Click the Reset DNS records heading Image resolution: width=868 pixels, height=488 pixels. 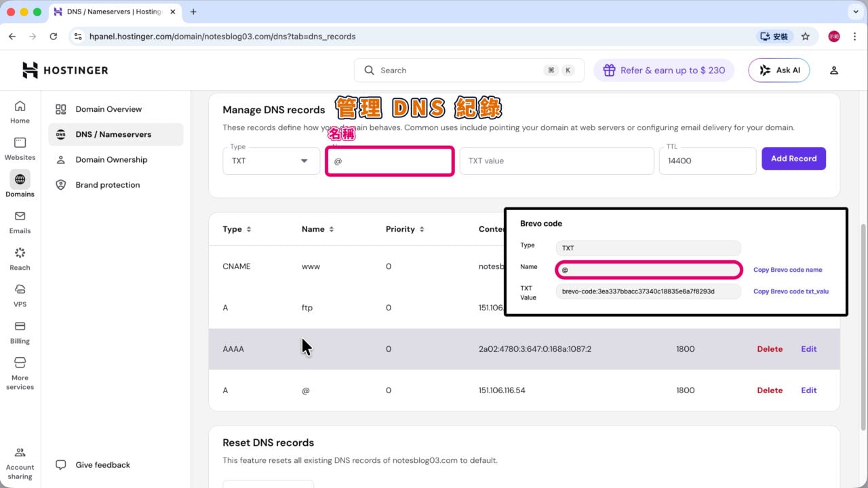click(x=269, y=443)
